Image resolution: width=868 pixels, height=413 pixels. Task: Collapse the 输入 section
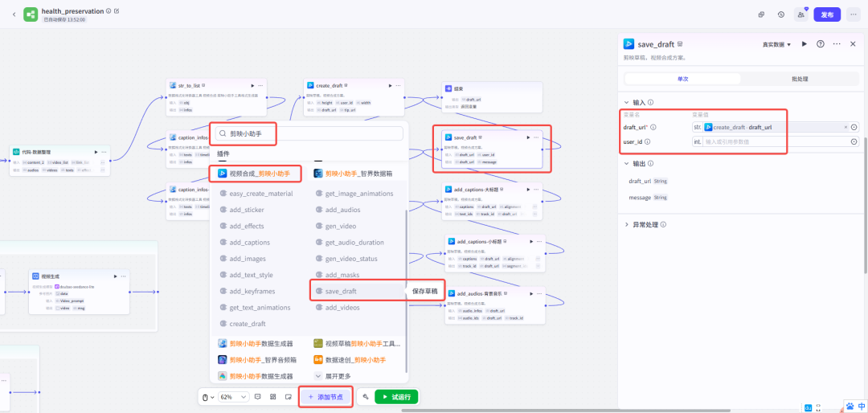pyautogui.click(x=626, y=102)
